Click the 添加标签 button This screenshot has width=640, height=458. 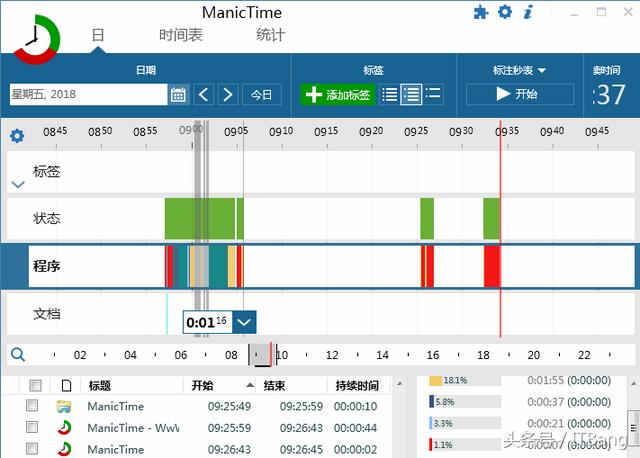338,94
